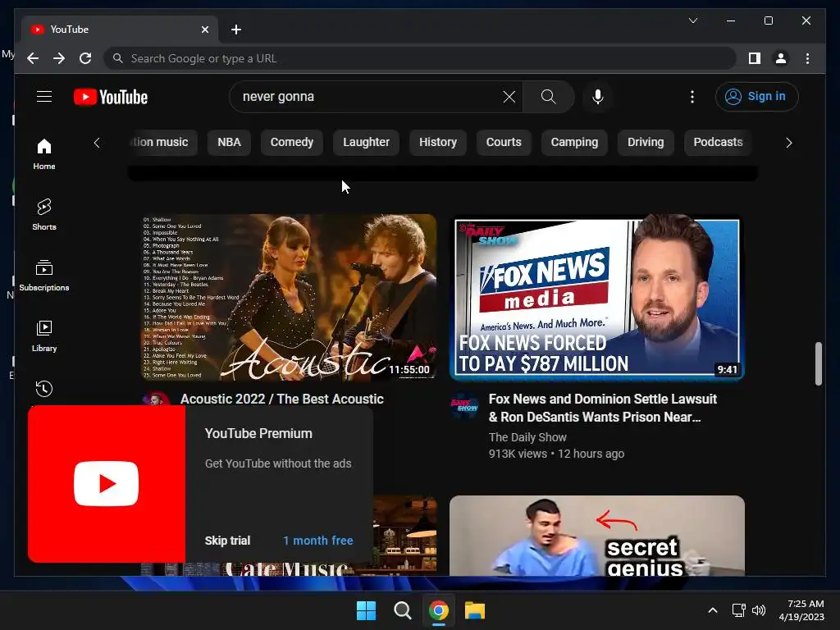Click the YouTube Premium red logo panel

107,484
